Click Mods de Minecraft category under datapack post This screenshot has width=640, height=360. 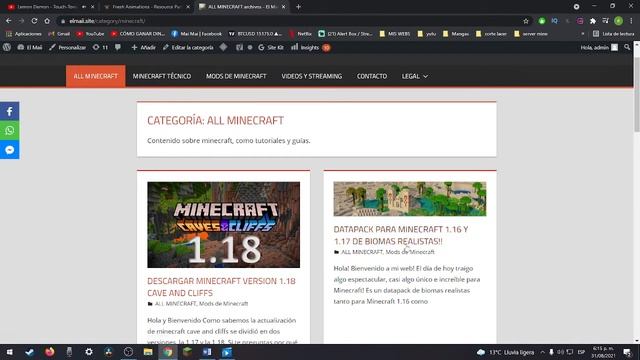click(410, 252)
